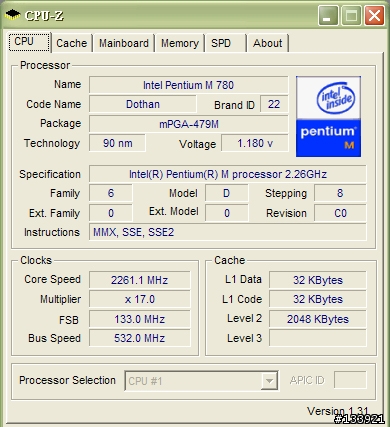Click the L1 Data value 32 KBytes
Image resolution: width=390 pixels, height=427 pixels.
tap(318, 280)
